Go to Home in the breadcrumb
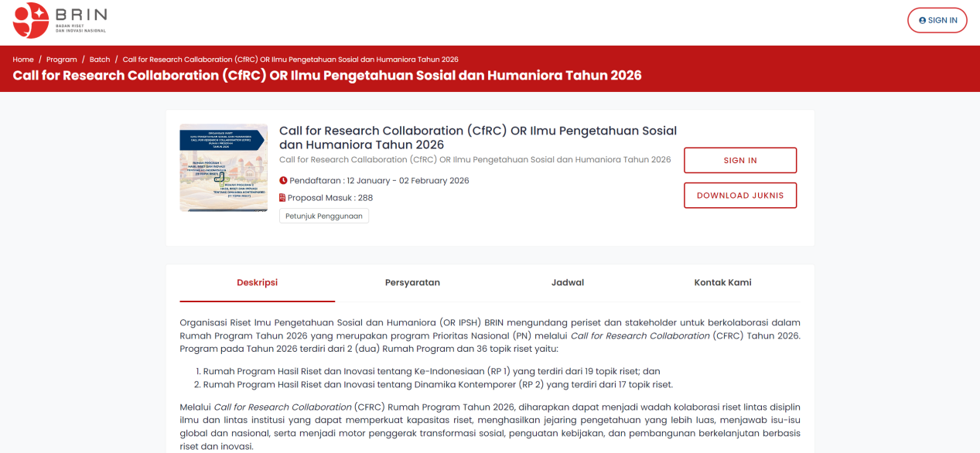The width and height of the screenshot is (980, 453). 23,60
